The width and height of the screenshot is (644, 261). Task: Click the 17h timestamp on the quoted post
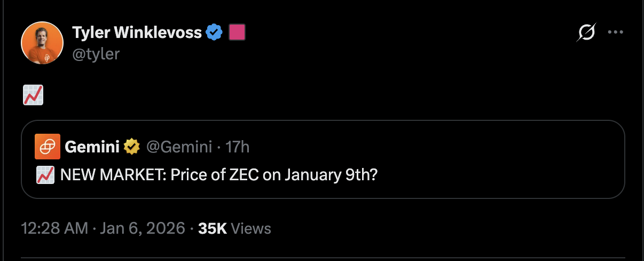[238, 147]
